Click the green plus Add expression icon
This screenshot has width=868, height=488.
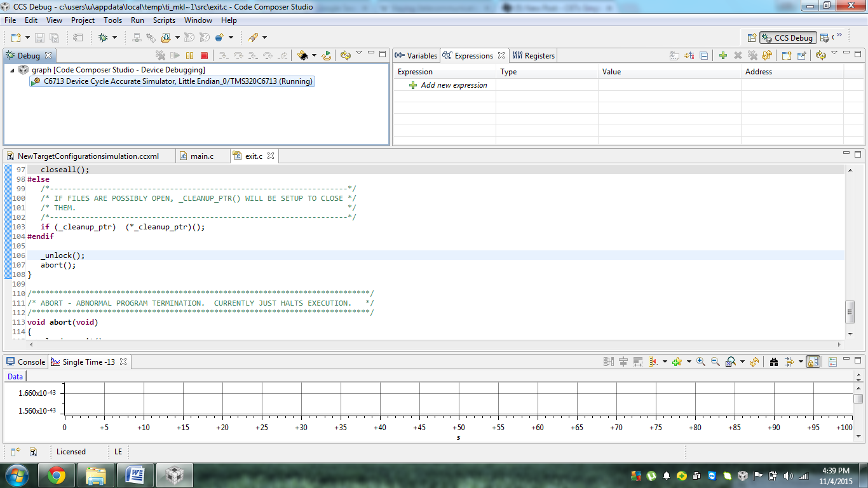[x=722, y=56]
